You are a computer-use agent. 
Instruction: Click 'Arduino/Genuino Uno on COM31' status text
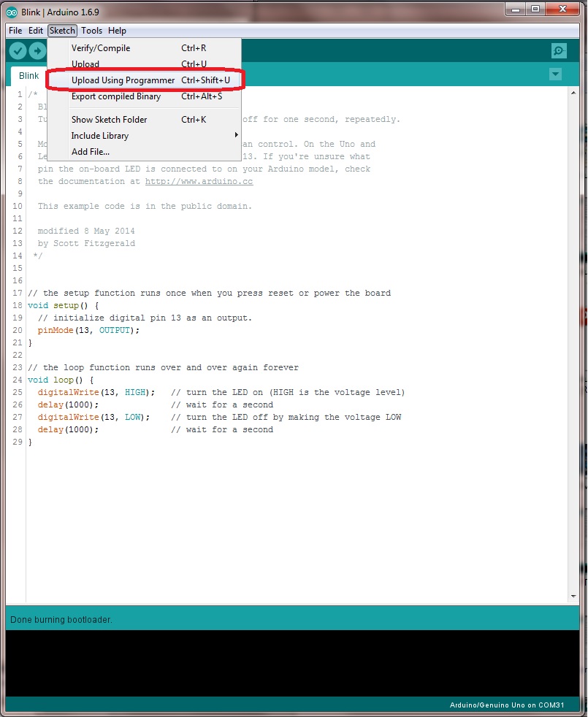coord(506,705)
